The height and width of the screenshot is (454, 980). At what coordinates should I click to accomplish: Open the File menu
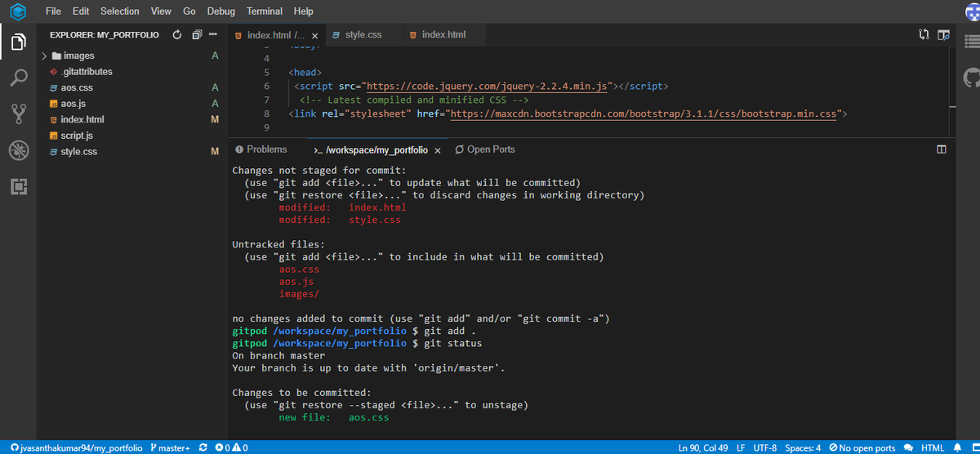click(54, 11)
